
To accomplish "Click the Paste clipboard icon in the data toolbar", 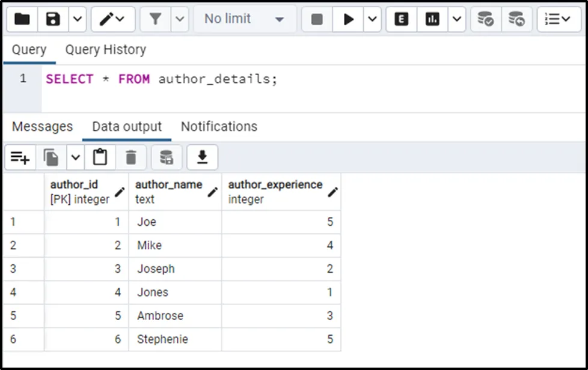I will tap(100, 158).
